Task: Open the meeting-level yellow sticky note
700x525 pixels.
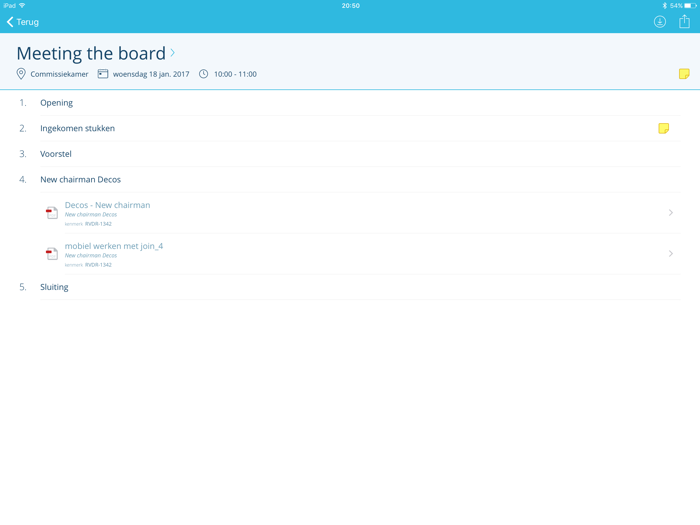Action: (684, 74)
